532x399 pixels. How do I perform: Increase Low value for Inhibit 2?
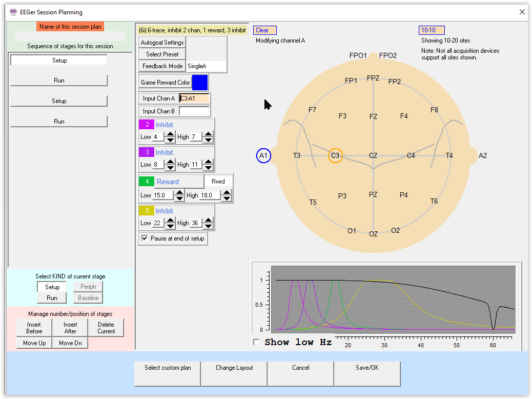pyautogui.click(x=170, y=134)
